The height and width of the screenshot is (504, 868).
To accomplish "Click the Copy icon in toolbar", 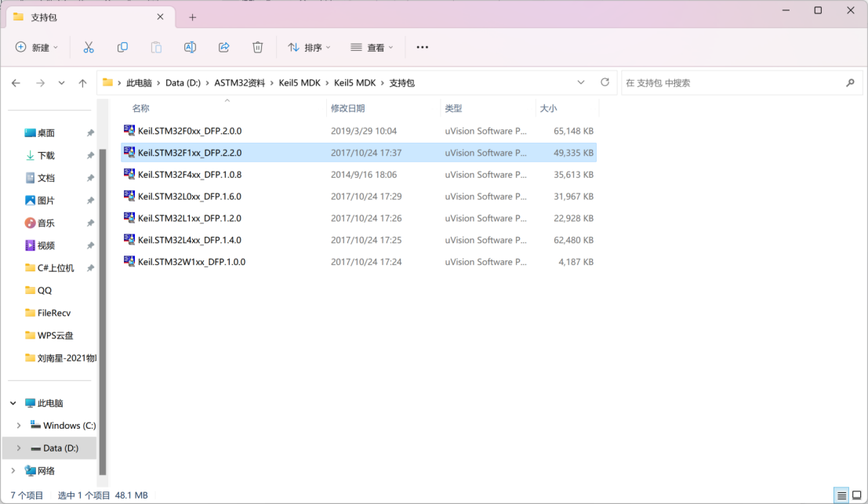I will (122, 48).
